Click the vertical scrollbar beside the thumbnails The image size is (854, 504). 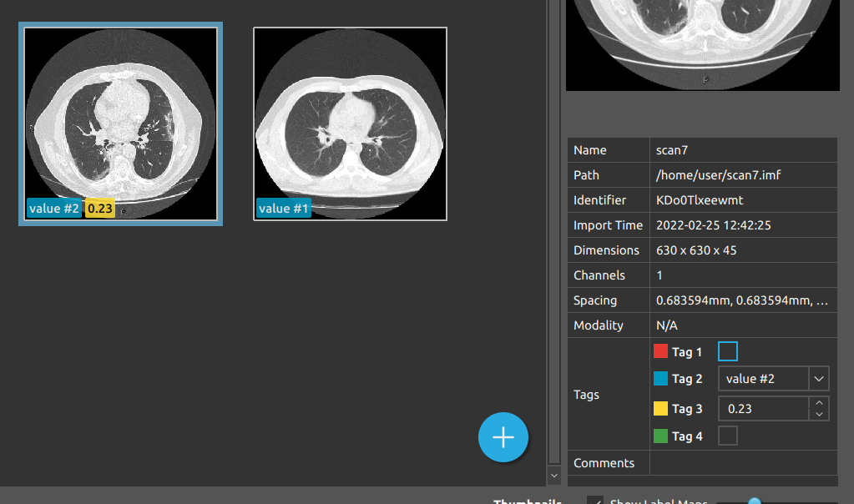coord(554,231)
